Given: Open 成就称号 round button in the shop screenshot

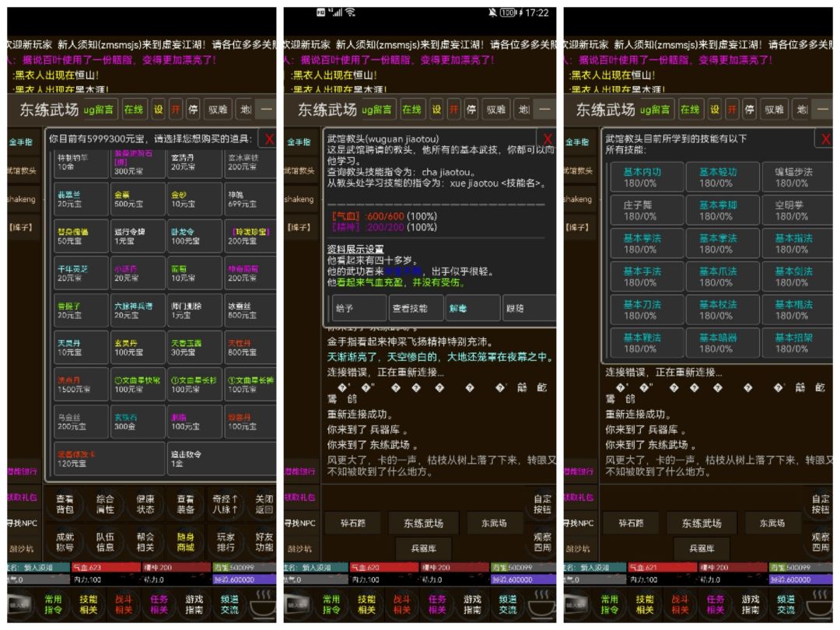Looking at the screenshot, I should (65, 541).
